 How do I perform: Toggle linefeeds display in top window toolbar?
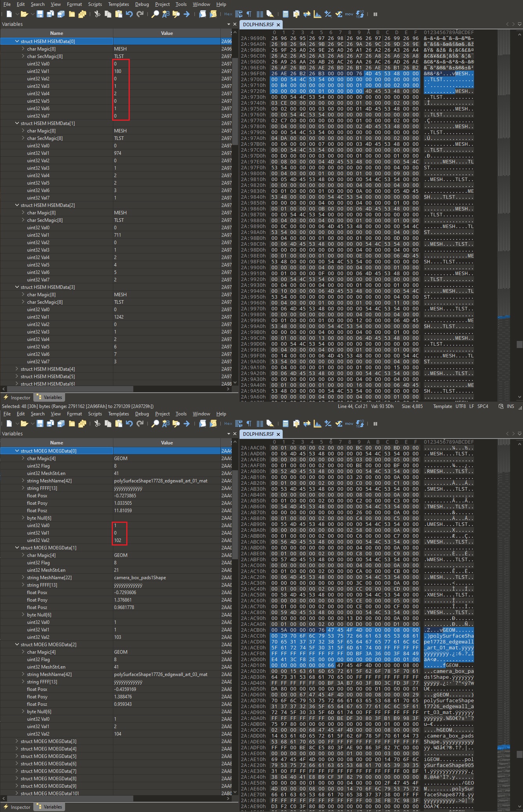tap(239, 14)
